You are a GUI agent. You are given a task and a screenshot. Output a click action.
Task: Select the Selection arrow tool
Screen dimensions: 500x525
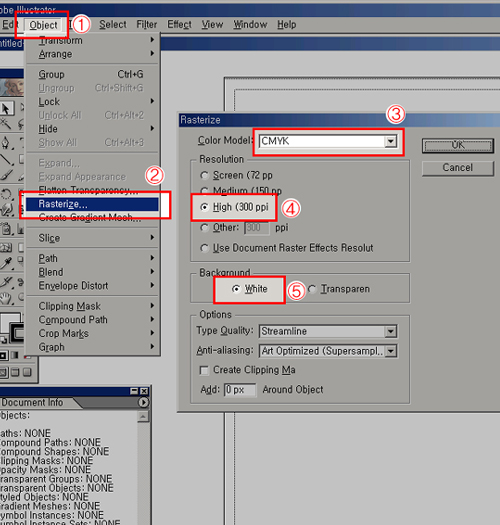[6, 108]
